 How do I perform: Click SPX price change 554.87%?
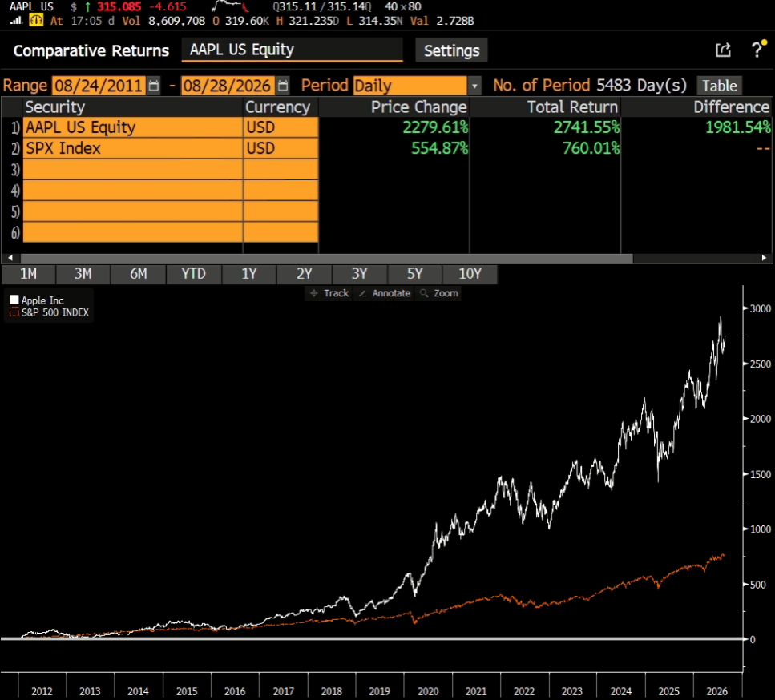pyautogui.click(x=439, y=148)
